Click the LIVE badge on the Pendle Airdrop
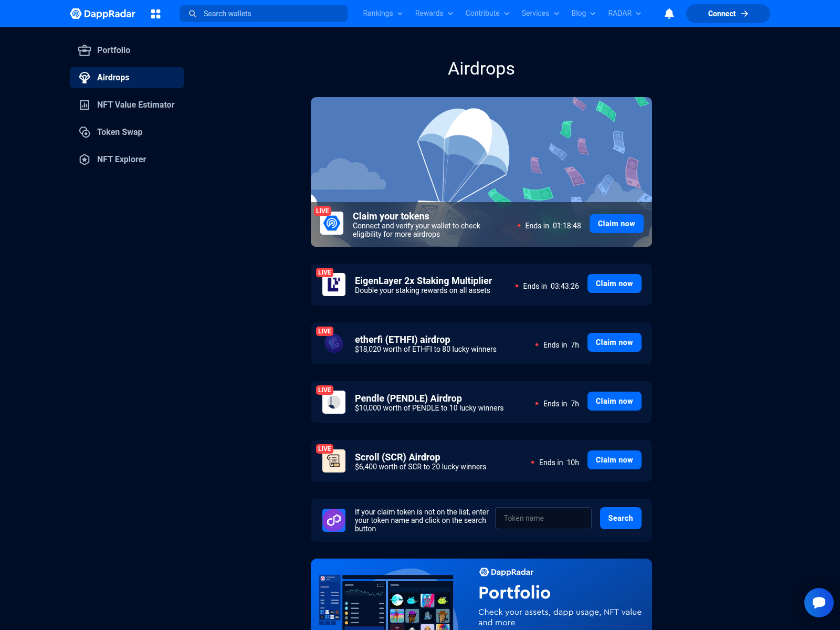The image size is (840, 630). [324, 390]
